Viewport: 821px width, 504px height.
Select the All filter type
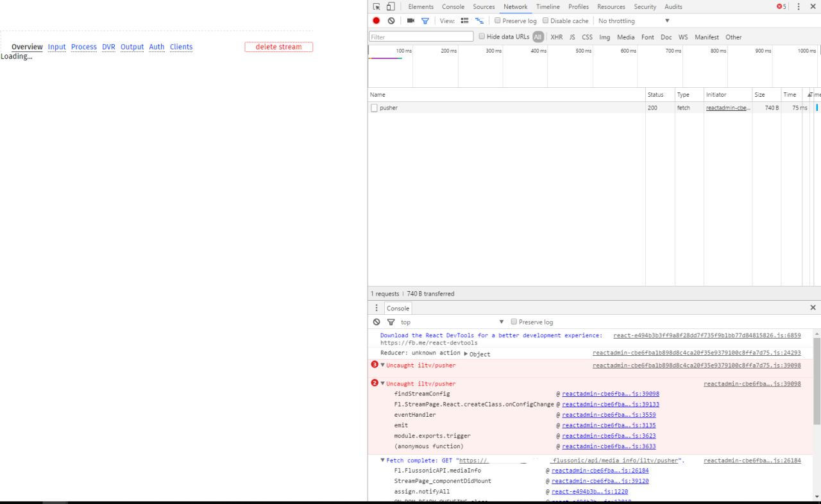pyautogui.click(x=538, y=37)
